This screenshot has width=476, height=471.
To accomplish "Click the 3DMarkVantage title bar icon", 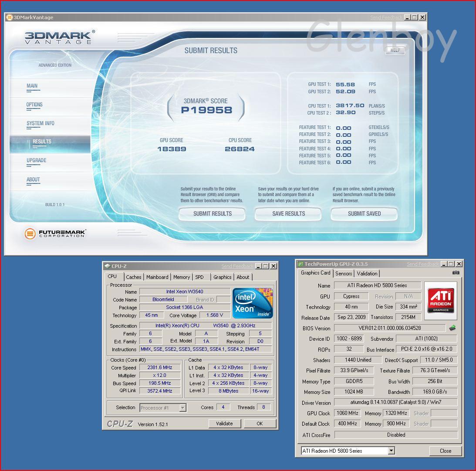I will [x=9, y=17].
